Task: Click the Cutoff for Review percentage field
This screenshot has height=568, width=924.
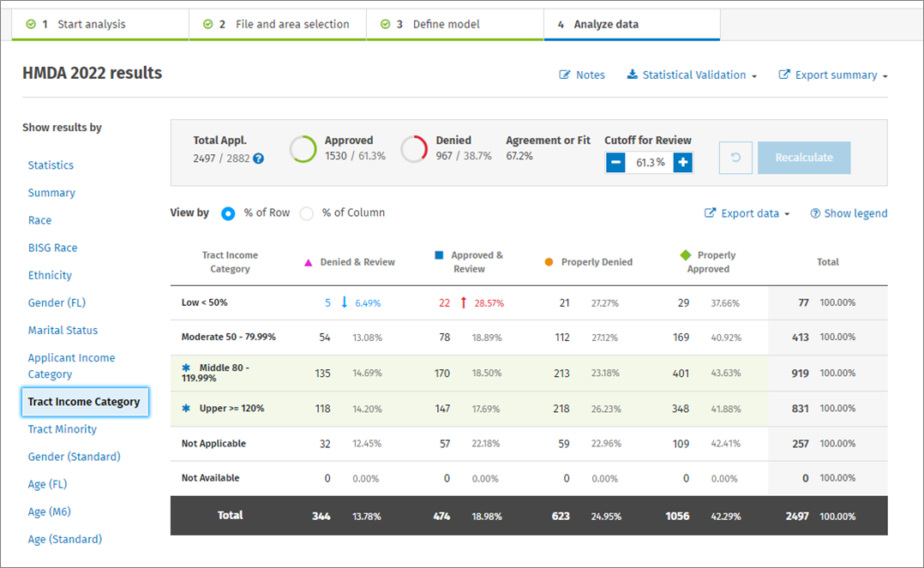Action: tap(649, 163)
